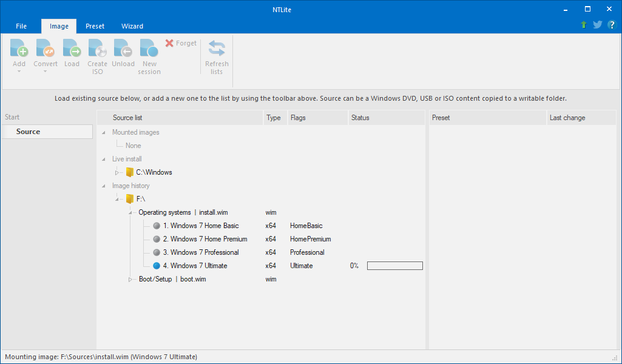The width and height of the screenshot is (622, 364).
Task: Open the File menu tab
Action: pyautogui.click(x=21, y=26)
